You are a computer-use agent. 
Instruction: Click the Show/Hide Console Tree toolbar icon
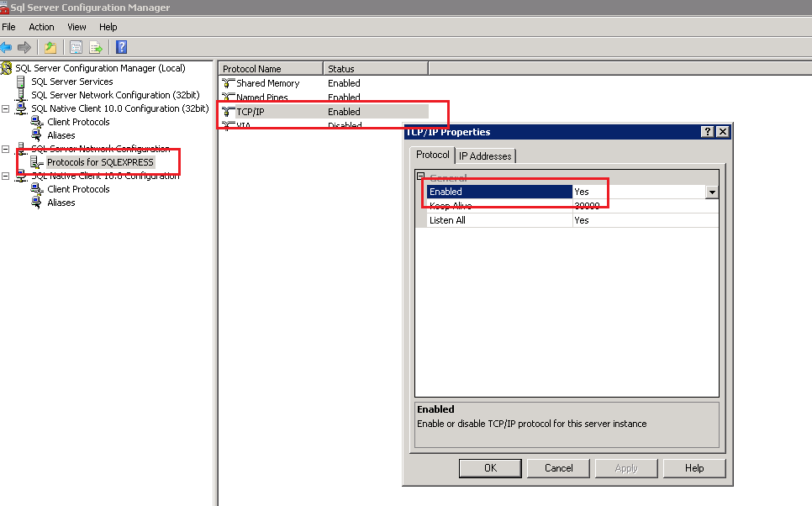tap(76, 47)
